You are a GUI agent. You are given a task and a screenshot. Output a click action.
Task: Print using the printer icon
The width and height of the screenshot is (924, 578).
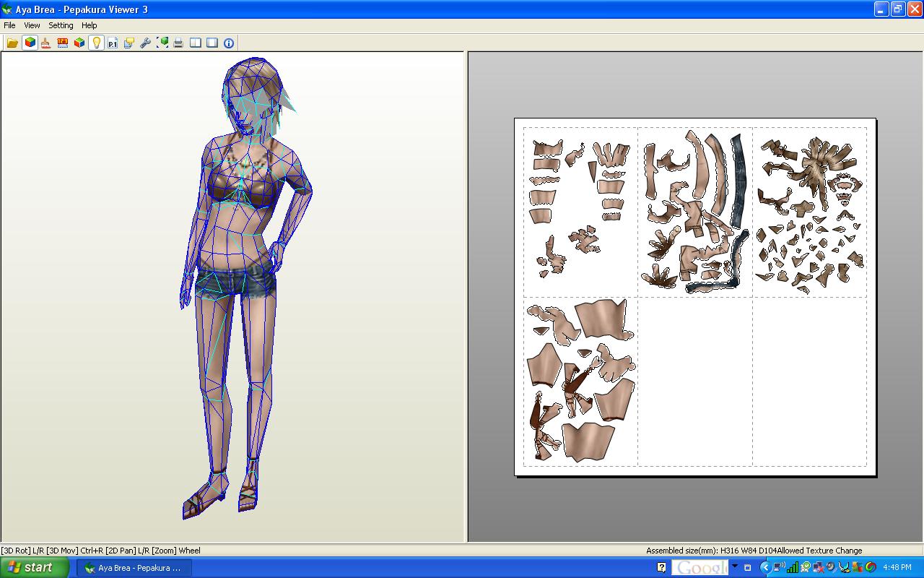[178, 43]
